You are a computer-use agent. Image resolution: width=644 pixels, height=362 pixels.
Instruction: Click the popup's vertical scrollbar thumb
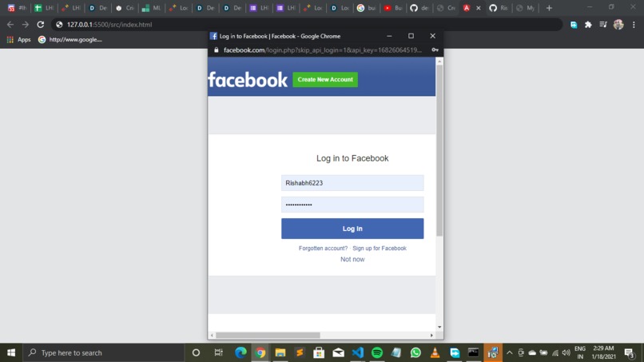point(439,150)
